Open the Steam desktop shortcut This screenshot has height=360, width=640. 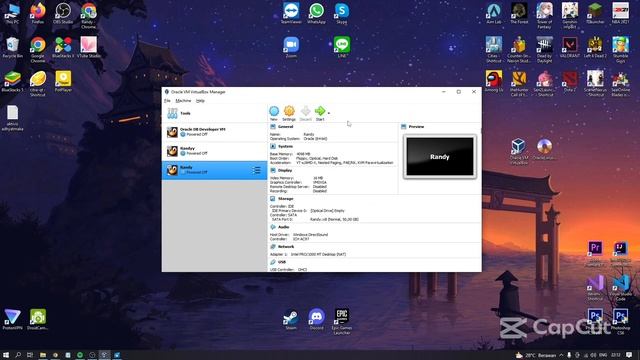point(291,320)
